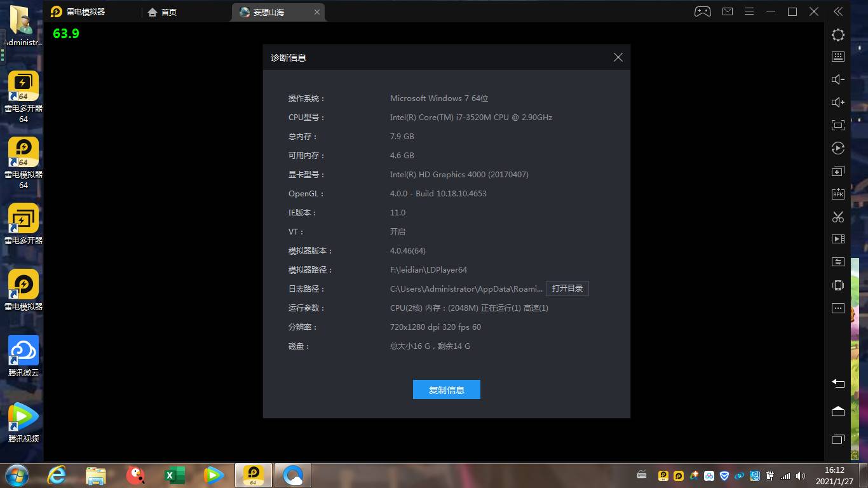Click the shake device icon
The height and width of the screenshot is (488, 868).
(838, 285)
